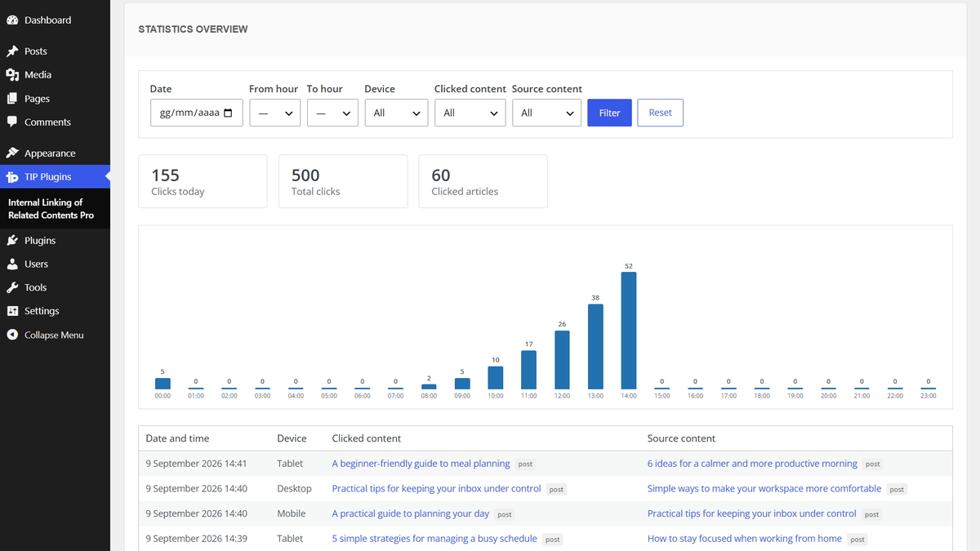Click the Appearance paintbrush icon
The image size is (980, 551).
tap(12, 153)
